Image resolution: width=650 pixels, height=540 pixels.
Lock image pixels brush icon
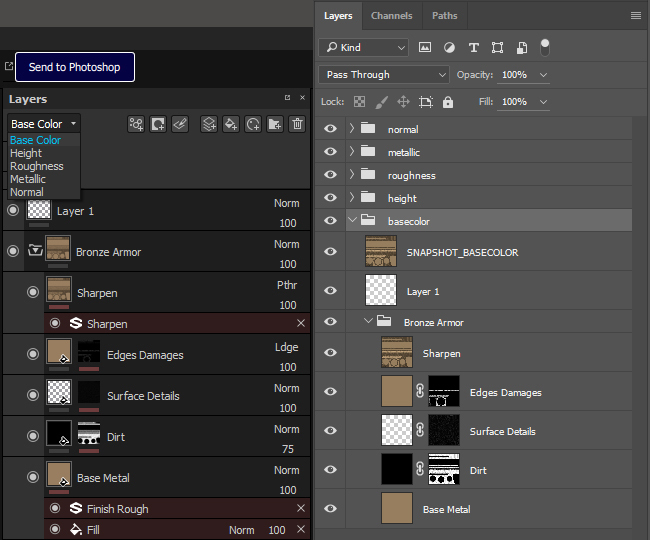click(381, 102)
